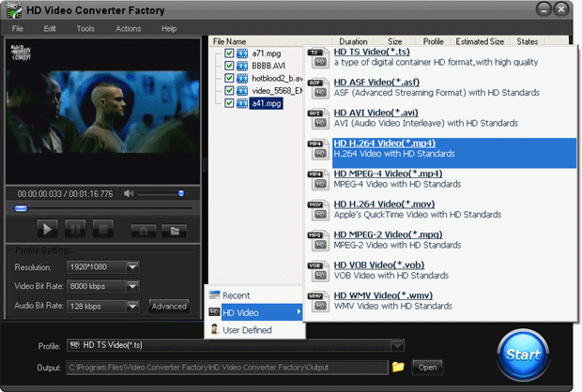Toggle the a41.mpg file checkbox
The width and height of the screenshot is (582, 392).
tap(230, 103)
